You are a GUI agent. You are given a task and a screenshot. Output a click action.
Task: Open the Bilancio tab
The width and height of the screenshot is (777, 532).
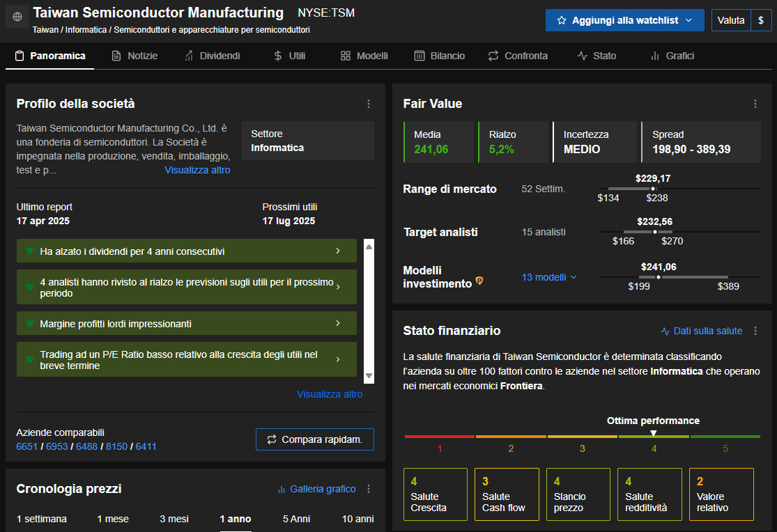pyautogui.click(x=440, y=56)
